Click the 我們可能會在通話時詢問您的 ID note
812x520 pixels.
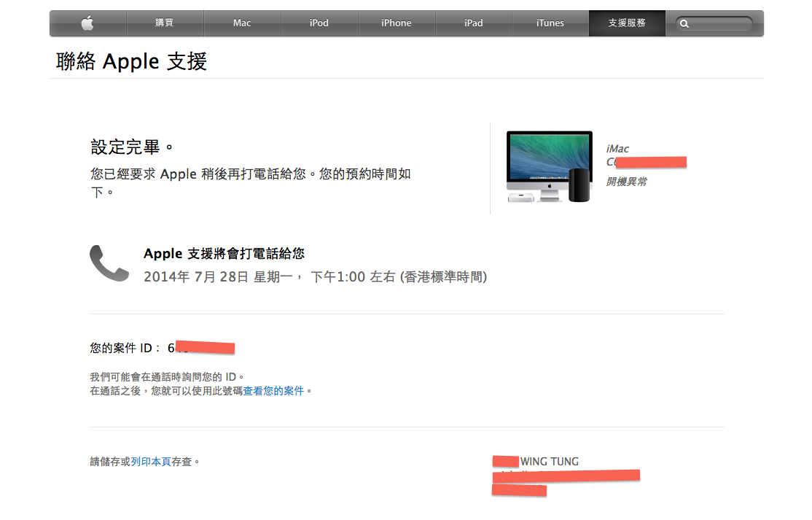pyautogui.click(x=167, y=377)
